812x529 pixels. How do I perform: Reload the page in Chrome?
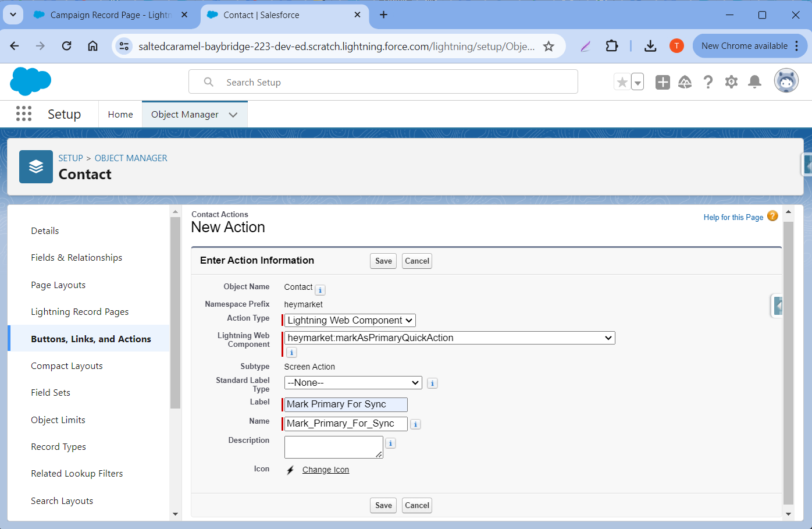[x=66, y=46]
